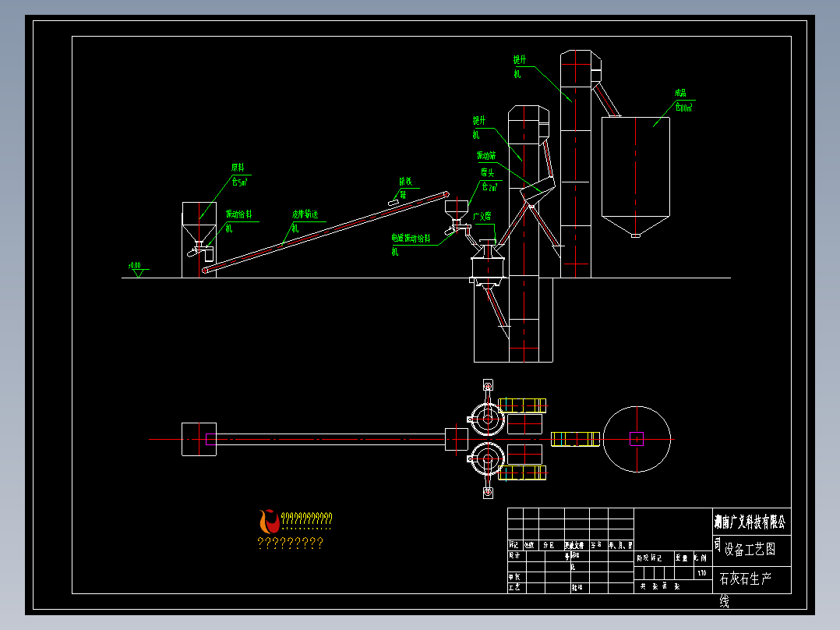Image resolution: width=840 pixels, height=630 pixels.
Task: Click the shorter elevator's 提升机 label
Action: (x=479, y=127)
